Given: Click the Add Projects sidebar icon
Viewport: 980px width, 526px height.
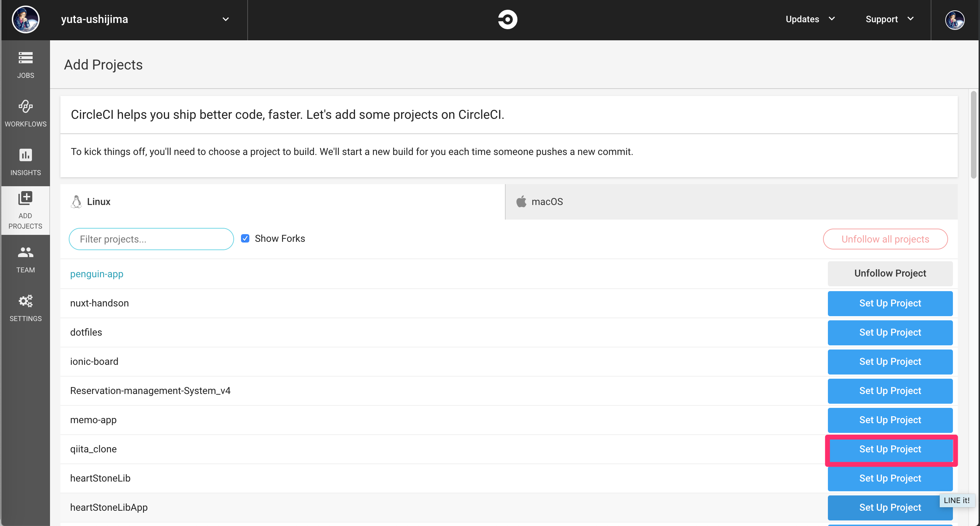Looking at the screenshot, I should coord(25,210).
